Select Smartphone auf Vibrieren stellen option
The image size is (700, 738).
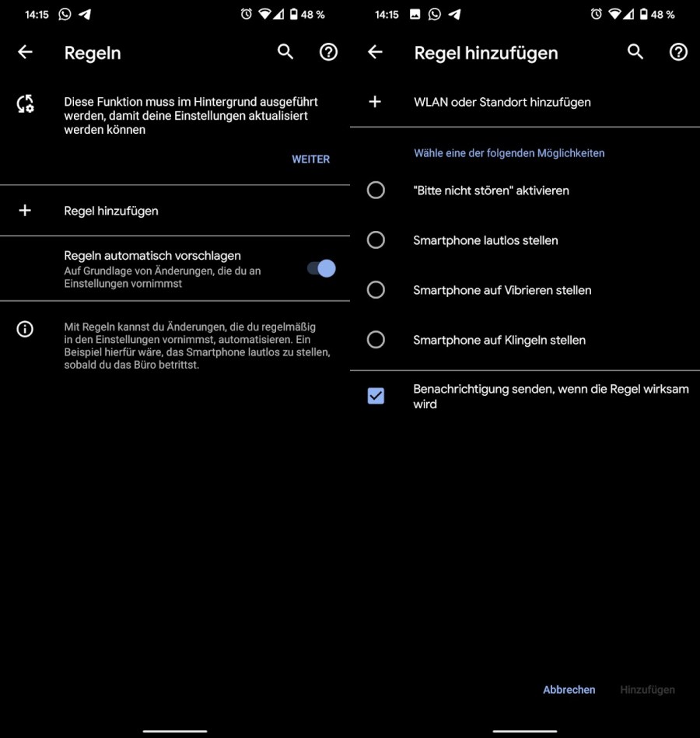pos(376,290)
